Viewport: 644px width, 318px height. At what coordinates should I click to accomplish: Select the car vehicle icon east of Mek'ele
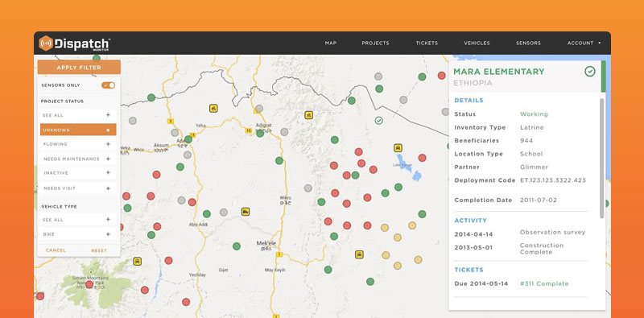[359, 254]
